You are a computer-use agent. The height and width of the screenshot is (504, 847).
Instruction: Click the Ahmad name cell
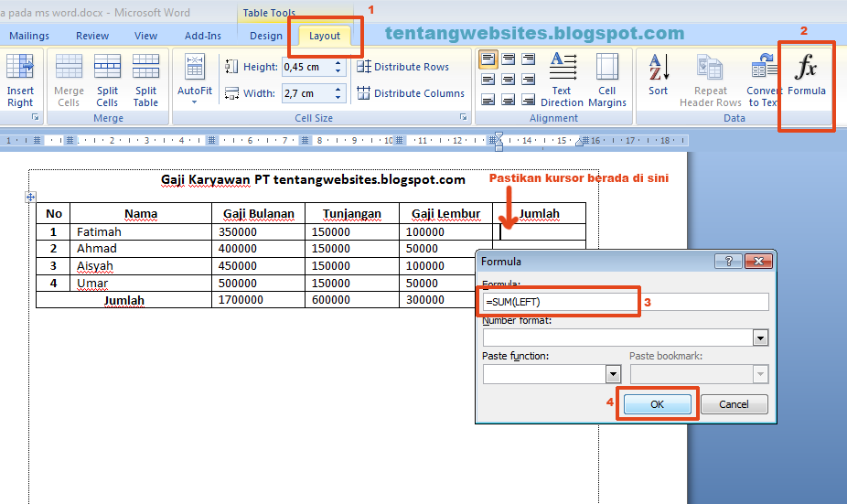coord(141,249)
